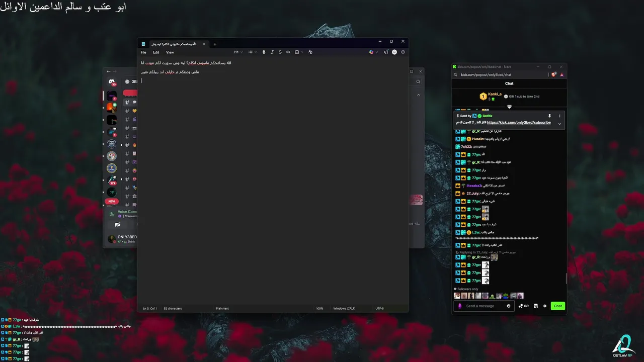Open the channel points infinity icon
This screenshot has height=362, width=644.
(x=524, y=306)
